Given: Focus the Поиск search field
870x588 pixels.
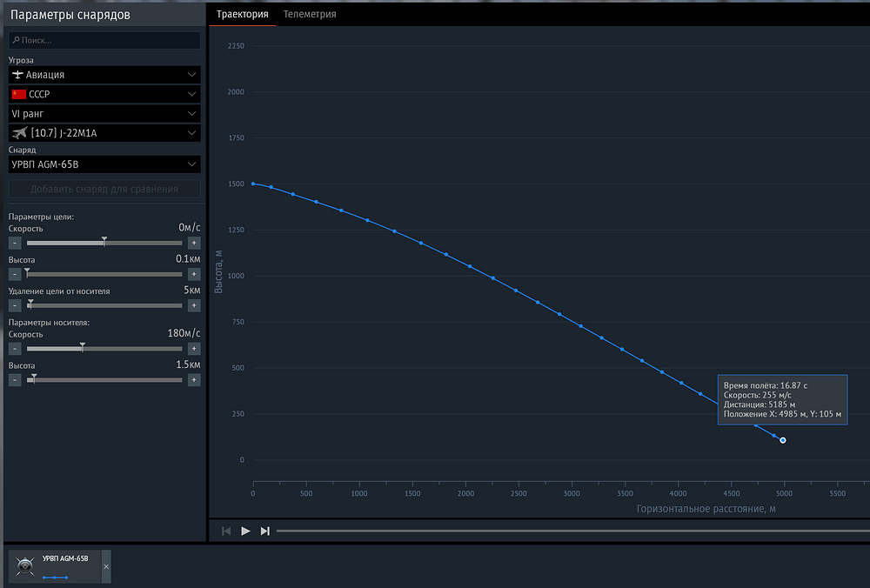Looking at the screenshot, I should (x=104, y=41).
